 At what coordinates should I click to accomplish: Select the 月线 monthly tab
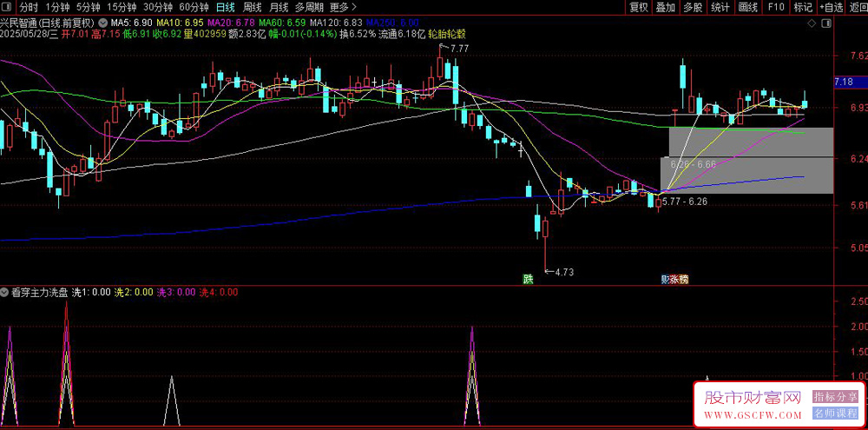[x=279, y=7]
